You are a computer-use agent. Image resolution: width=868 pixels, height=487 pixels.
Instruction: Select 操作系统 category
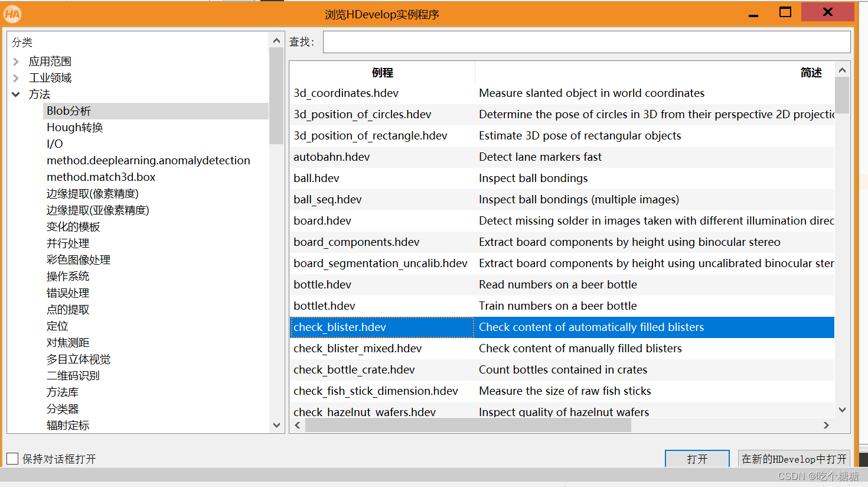point(68,277)
